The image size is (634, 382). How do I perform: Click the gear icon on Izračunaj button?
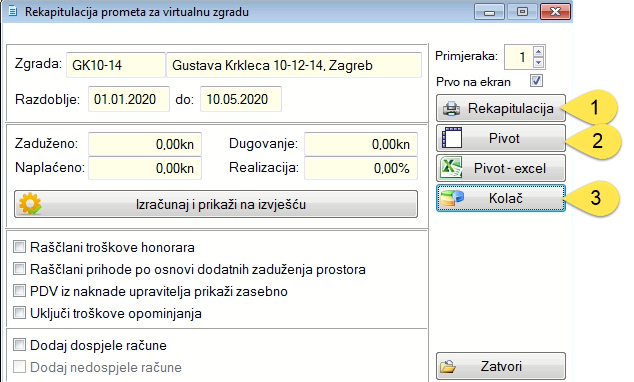(30, 204)
